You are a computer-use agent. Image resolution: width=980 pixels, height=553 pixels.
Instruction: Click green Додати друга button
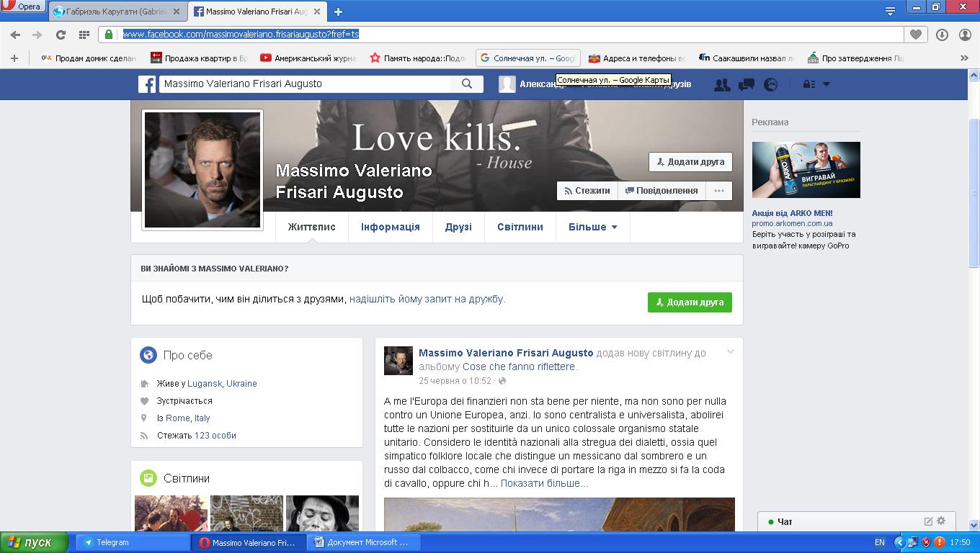[x=690, y=302]
